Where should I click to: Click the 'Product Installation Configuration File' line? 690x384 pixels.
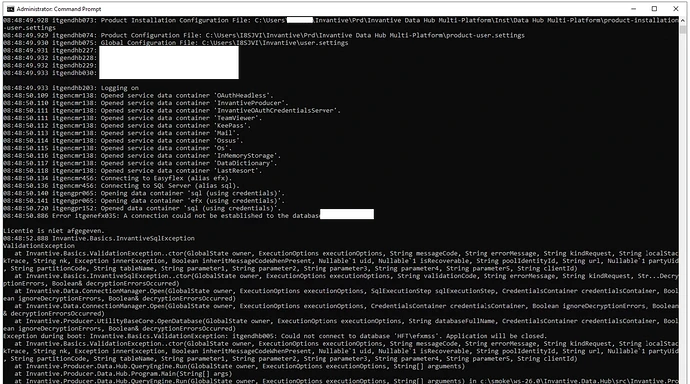[341, 24]
